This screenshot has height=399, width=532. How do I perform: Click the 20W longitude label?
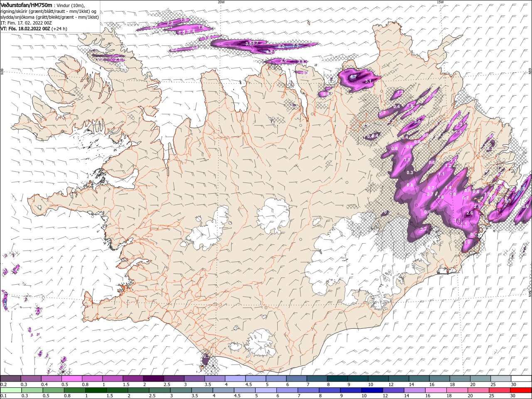click(x=221, y=2)
